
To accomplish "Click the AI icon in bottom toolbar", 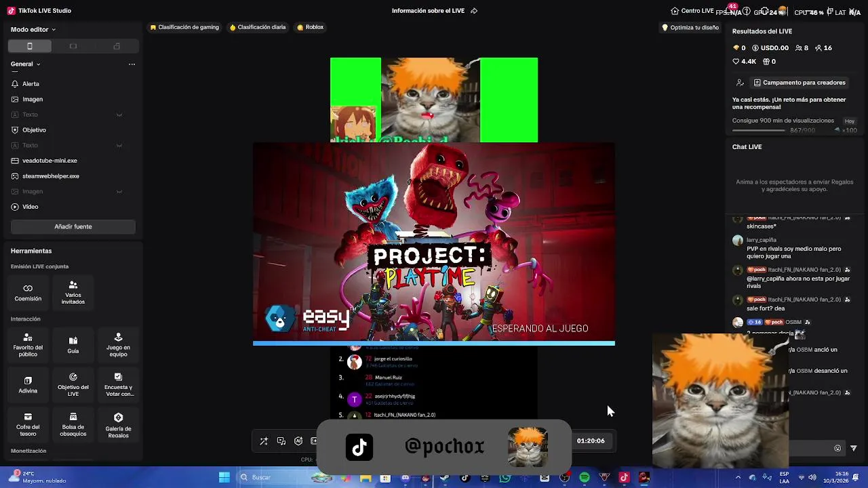I will [298, 441].
